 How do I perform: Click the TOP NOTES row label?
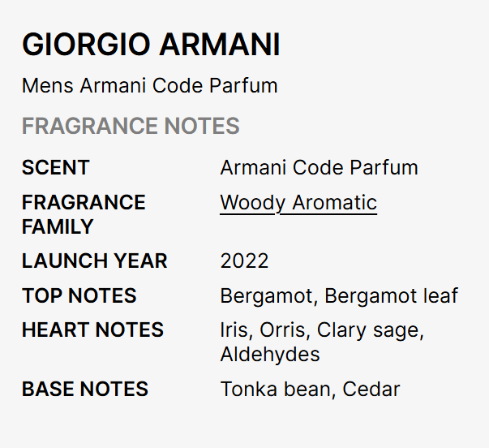pyautogui.click(x=79, y=295)
